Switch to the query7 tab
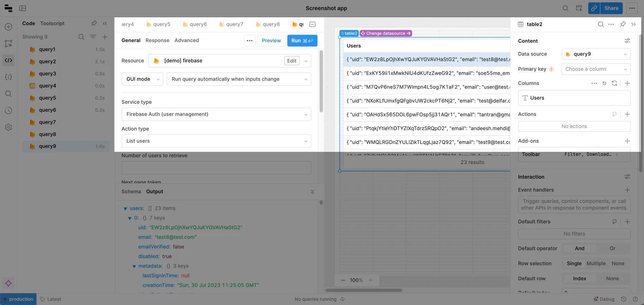The height and width of the screenshot is (305, 644). [231, 24]
